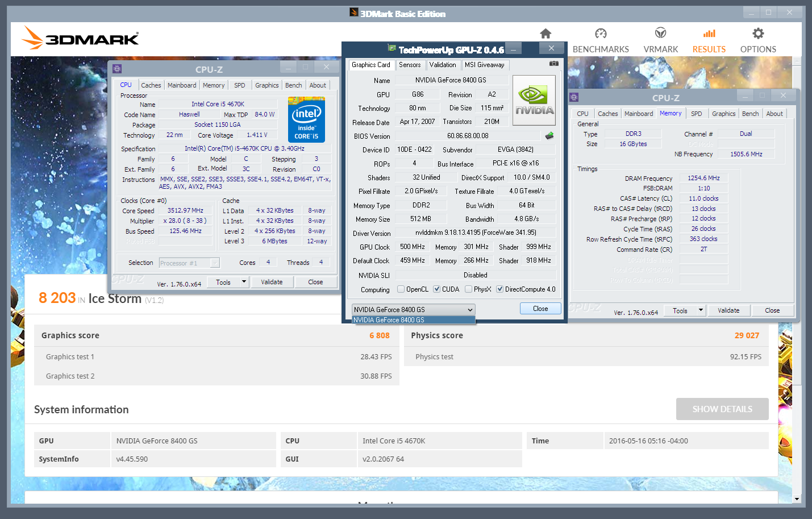This screenshot has height=519, width=812.
Task: Click GPU Name field in GPU-Z
Action: coord(451,80)
